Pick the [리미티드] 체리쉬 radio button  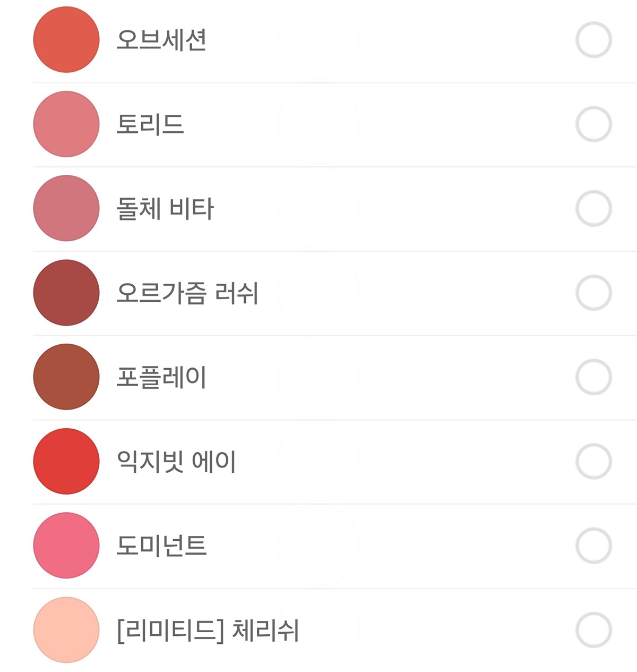click(x=593, y=630)
